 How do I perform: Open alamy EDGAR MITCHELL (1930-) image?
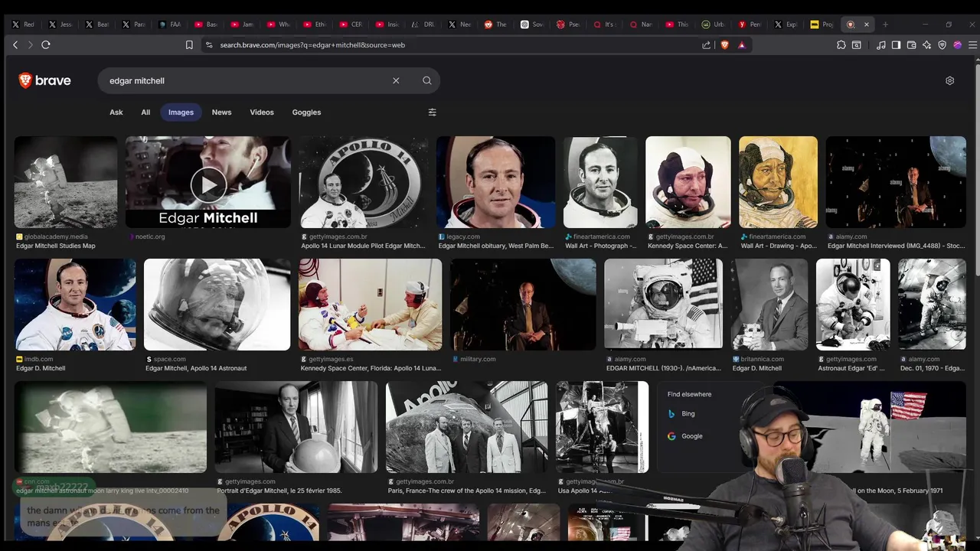[x=663, y=305]
